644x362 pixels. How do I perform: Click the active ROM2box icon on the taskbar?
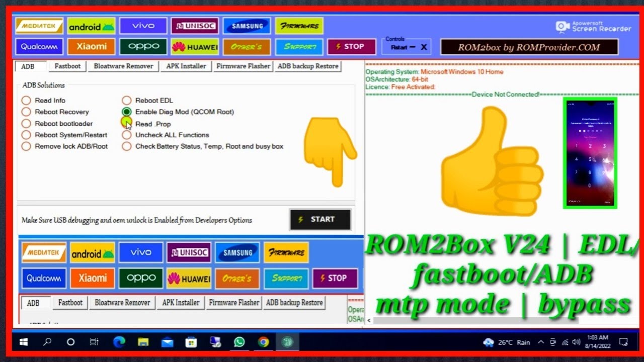tap(287, 342)
